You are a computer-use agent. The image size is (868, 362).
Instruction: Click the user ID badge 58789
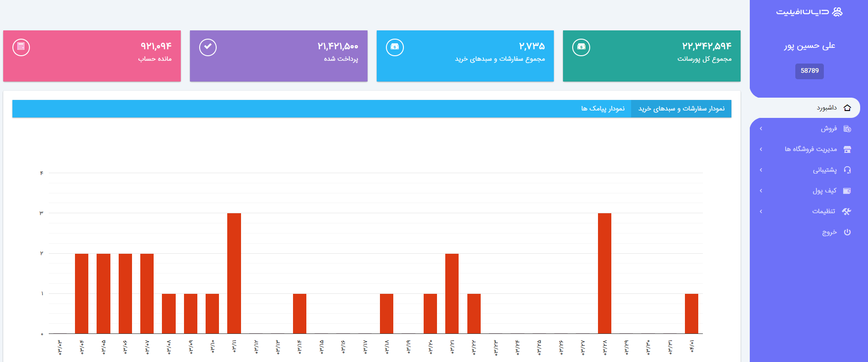click(809, 71)
